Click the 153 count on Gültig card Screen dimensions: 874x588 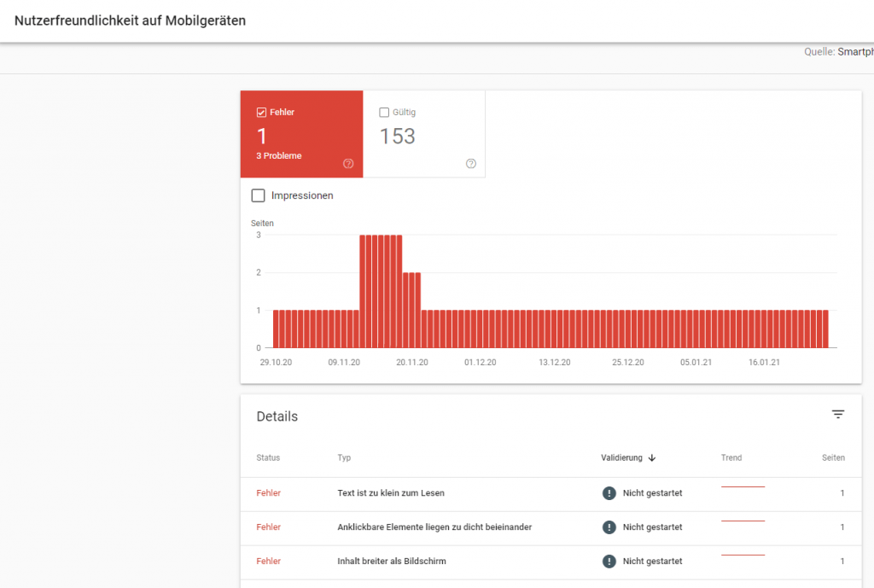[x=398, y=136]
